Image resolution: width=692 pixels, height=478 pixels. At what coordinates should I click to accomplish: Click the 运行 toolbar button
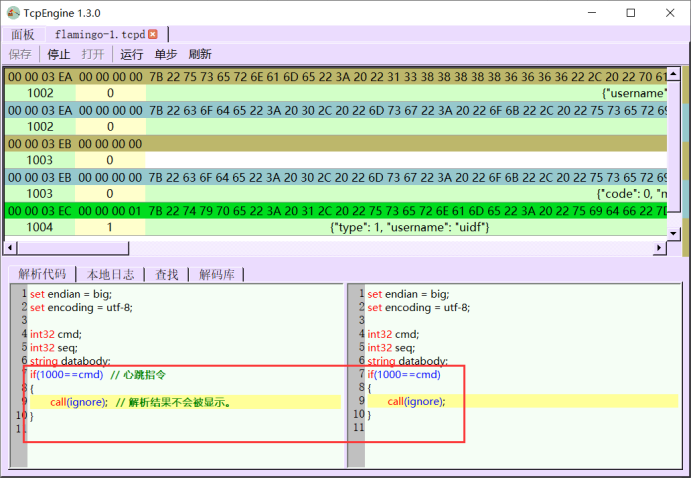tap(132, 54)
